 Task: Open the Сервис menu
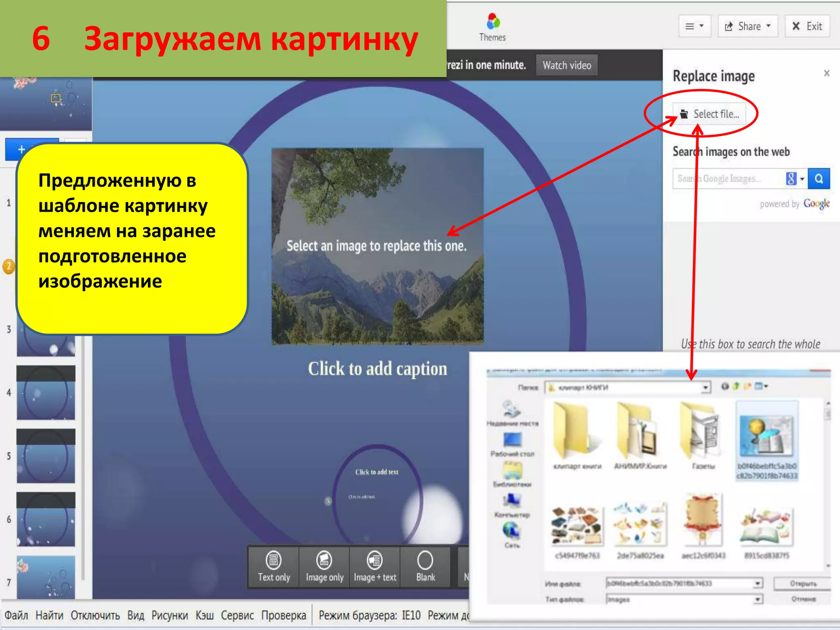pos(237,615)
